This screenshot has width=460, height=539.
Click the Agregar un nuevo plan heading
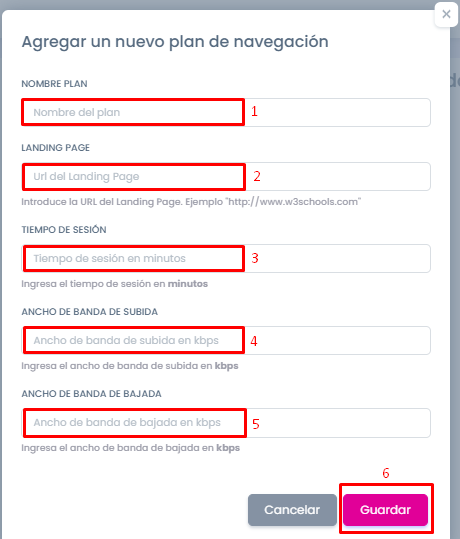tap(175, 42)
